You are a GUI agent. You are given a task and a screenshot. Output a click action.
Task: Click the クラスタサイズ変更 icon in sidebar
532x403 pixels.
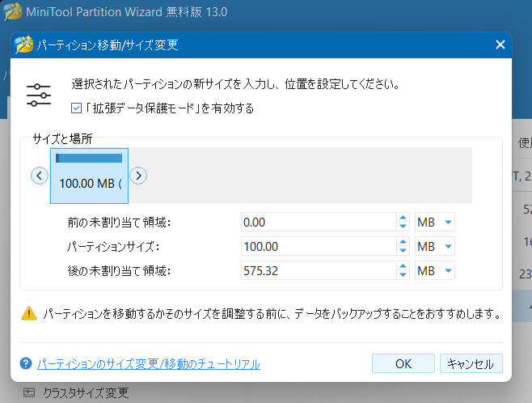coord(30,393)
